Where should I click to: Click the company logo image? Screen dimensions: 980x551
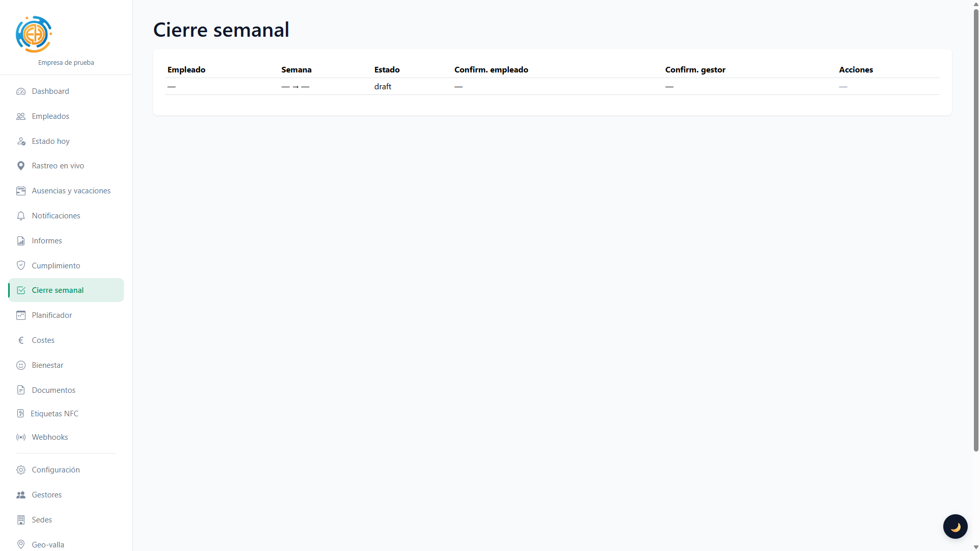34,34
